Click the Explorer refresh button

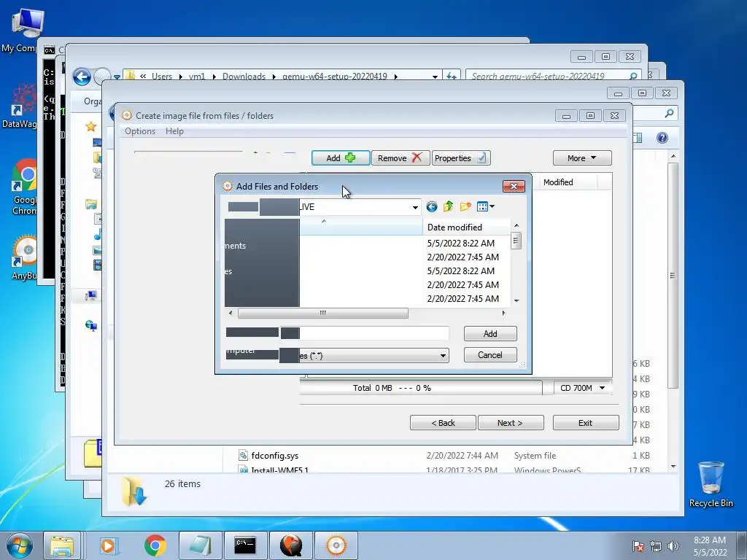click(451, 76)
